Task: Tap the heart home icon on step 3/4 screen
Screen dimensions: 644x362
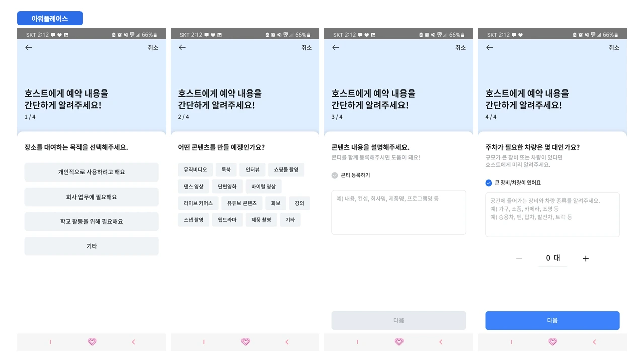Action: [399, 342]
